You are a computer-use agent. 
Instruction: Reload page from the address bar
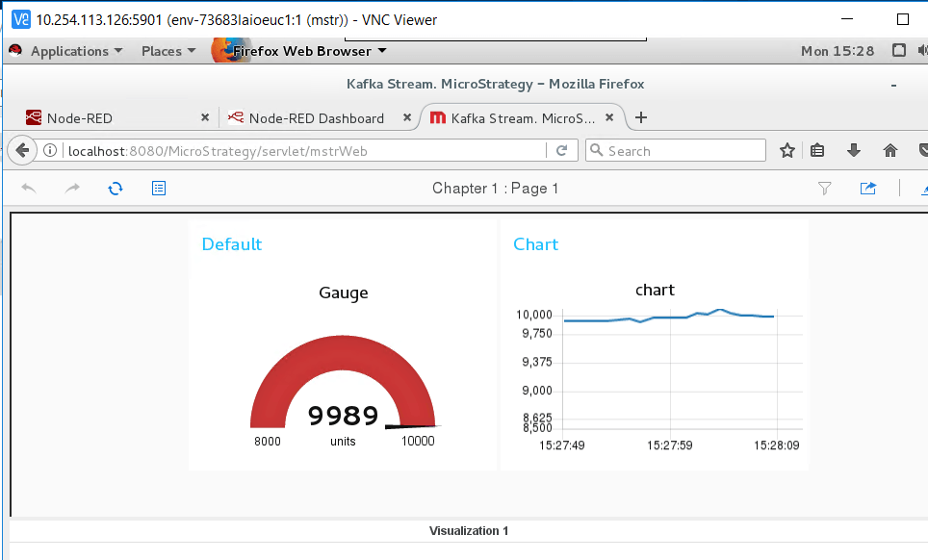pos(561,150)
